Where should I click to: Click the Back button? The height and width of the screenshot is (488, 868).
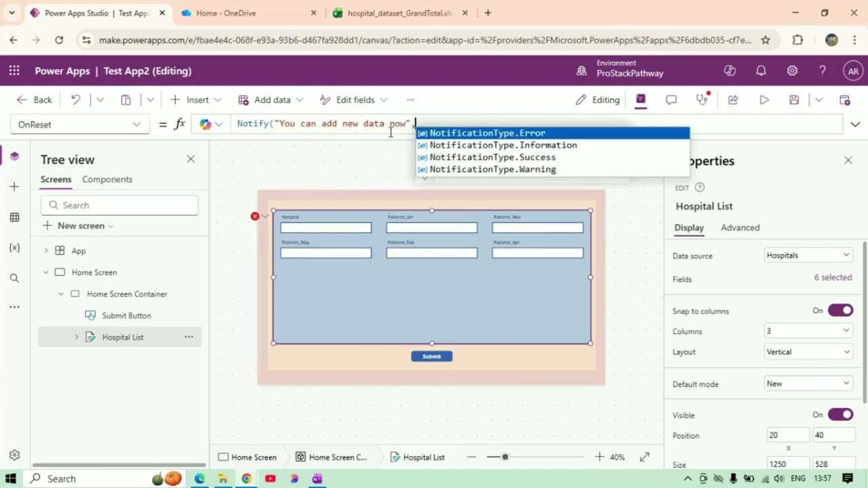point(34,100)
